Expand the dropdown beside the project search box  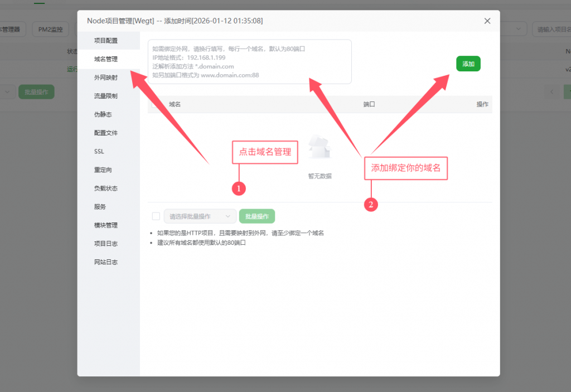point(519,29)
